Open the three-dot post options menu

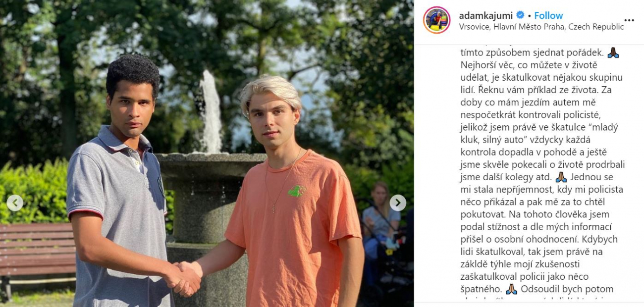point(629,20)
